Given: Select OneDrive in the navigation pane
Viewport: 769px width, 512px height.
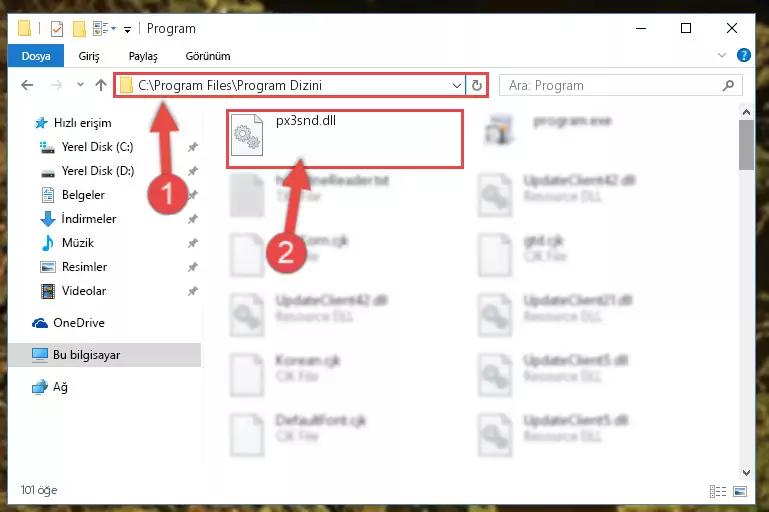Looking at the screenshot, I should click(78, 323).
